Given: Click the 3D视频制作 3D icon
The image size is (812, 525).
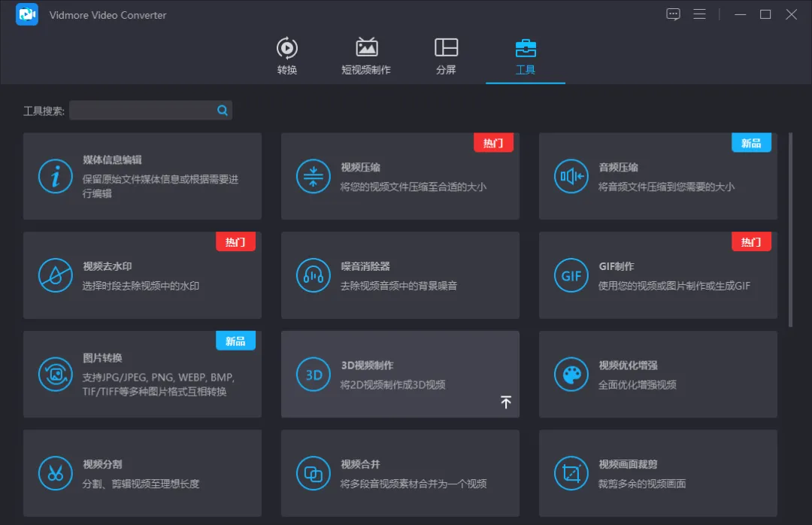Looking at the screenshot, I should pos(314,374).
